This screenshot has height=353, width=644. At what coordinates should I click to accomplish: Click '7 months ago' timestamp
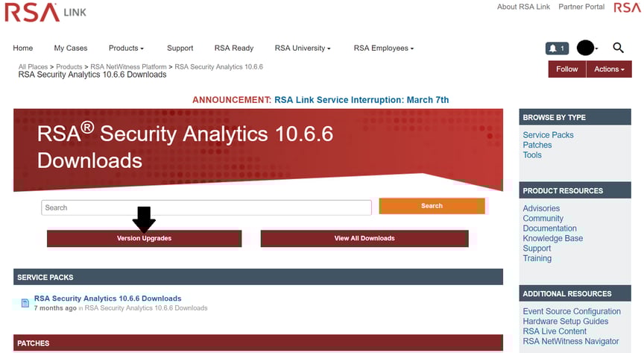click(x=55, y=308)
